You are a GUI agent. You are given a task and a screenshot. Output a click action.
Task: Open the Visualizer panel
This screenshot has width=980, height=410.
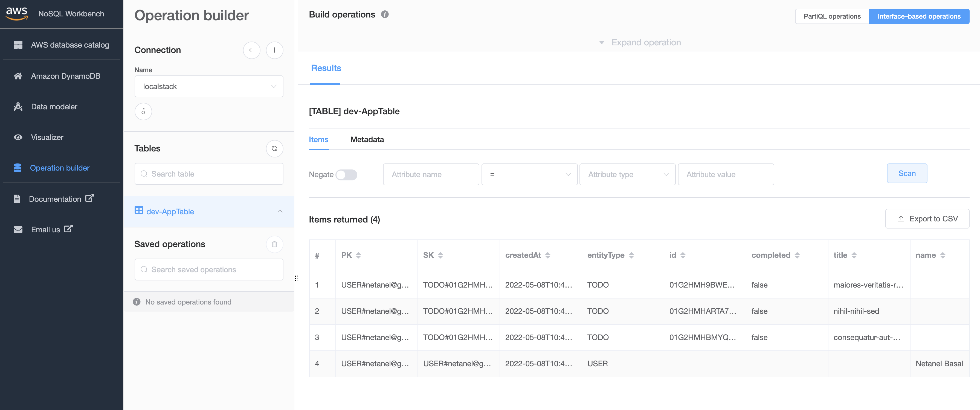(x=46, y=137)
